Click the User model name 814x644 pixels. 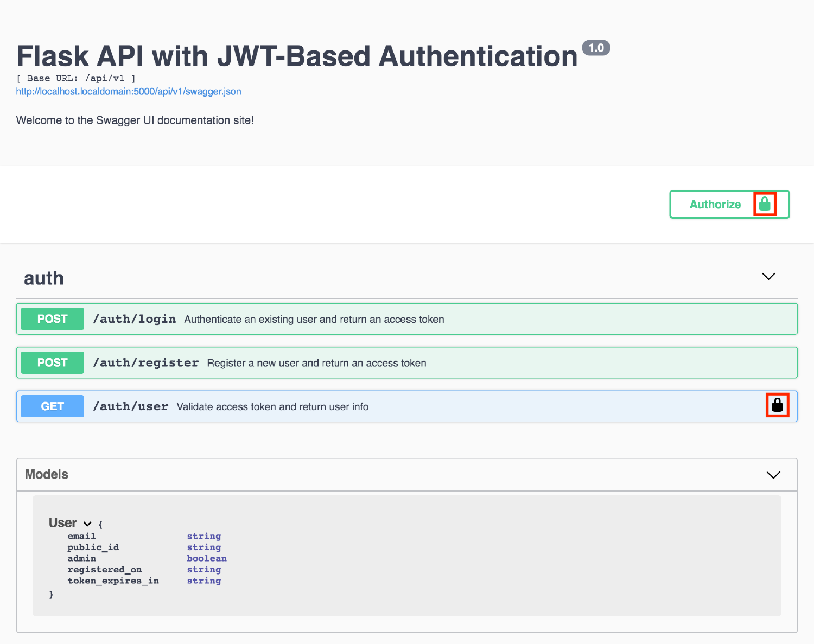[x=62, y=523]
